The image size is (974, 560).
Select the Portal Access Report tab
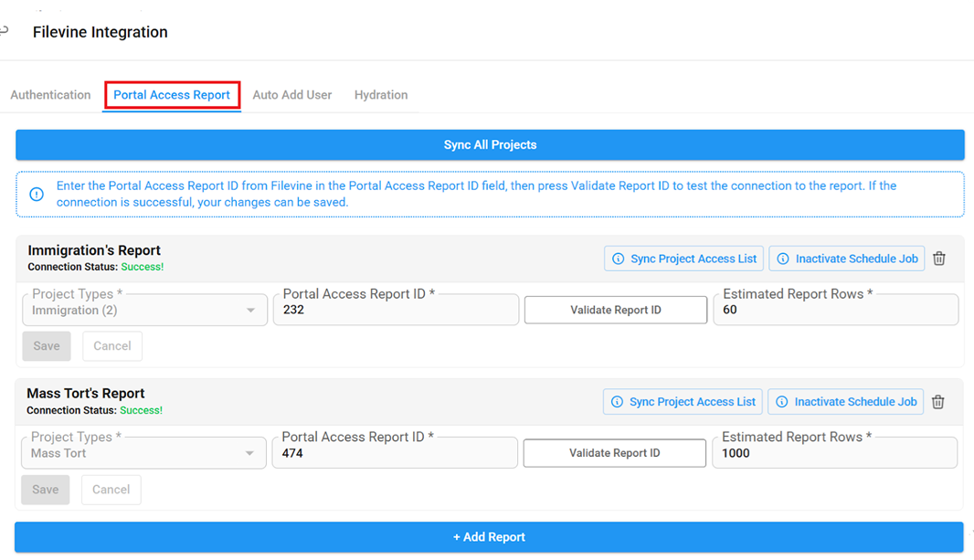pos(172,95)
